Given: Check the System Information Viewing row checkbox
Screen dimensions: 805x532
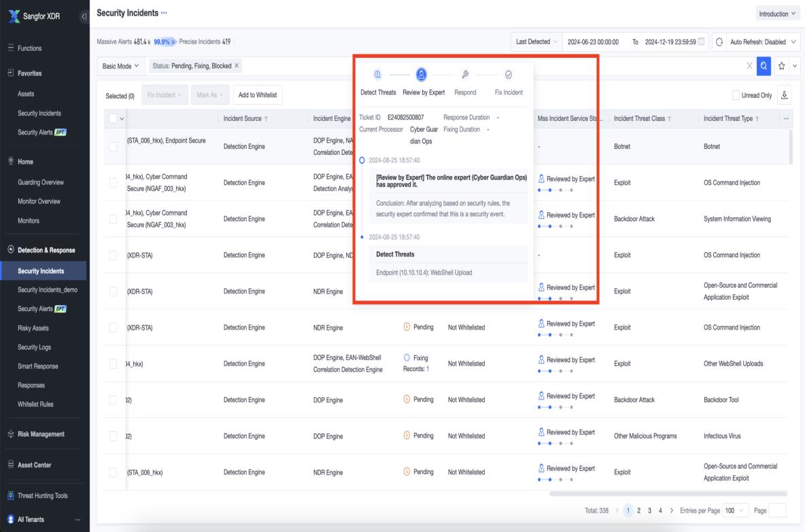Looking at the screenshot, I should [x=113, y=219].
